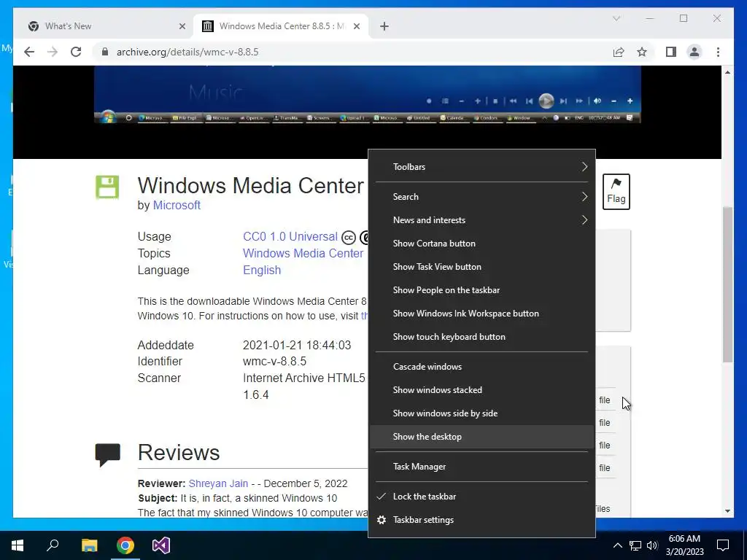Bookmark page with star icon
The width and height of the screenshot is (747, 560).
(642, 52)
